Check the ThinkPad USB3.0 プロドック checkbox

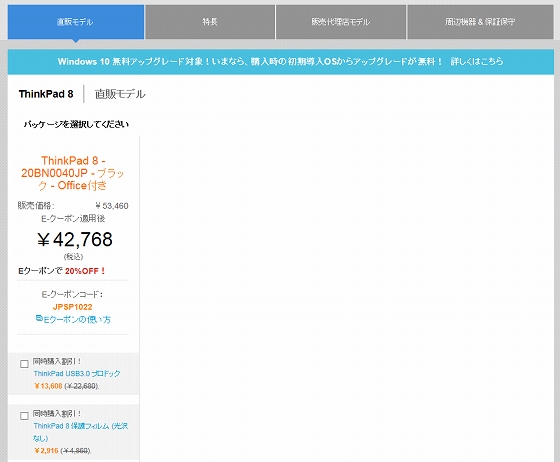(24, 364)
